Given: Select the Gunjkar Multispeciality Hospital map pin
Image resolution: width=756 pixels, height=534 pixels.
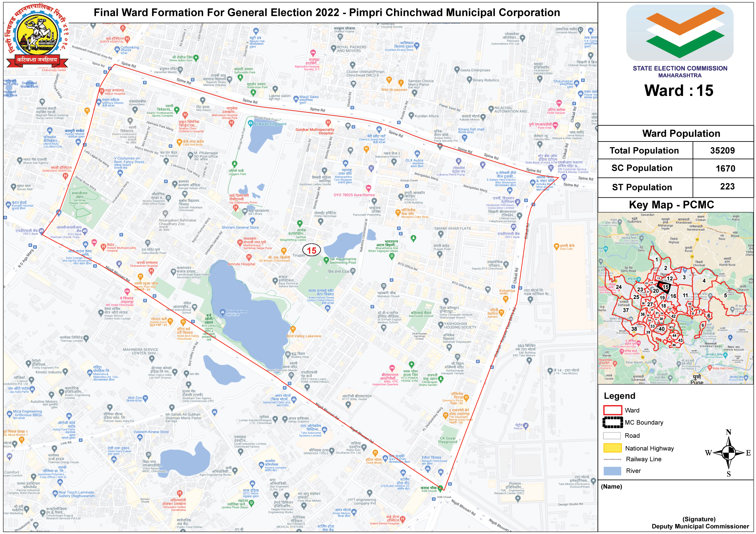Looking at the screenshot, I should tap(328, 123).
